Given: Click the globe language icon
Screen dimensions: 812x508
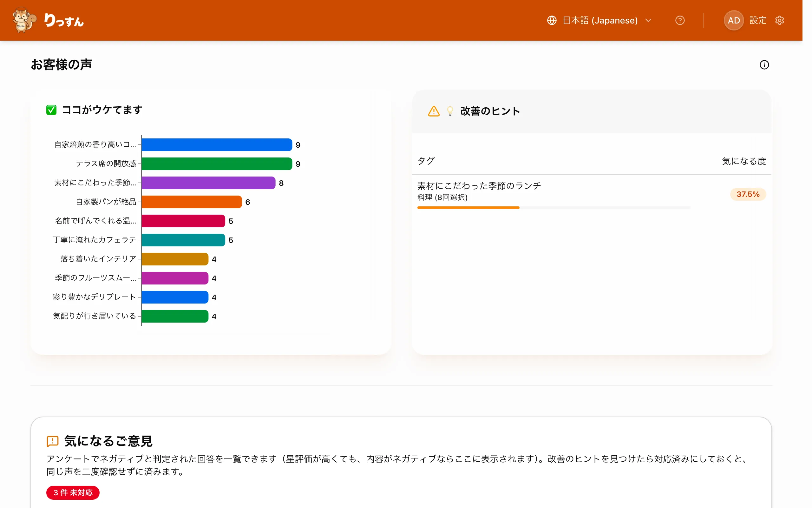Looking at the screenshot, I should pos(552,21).
